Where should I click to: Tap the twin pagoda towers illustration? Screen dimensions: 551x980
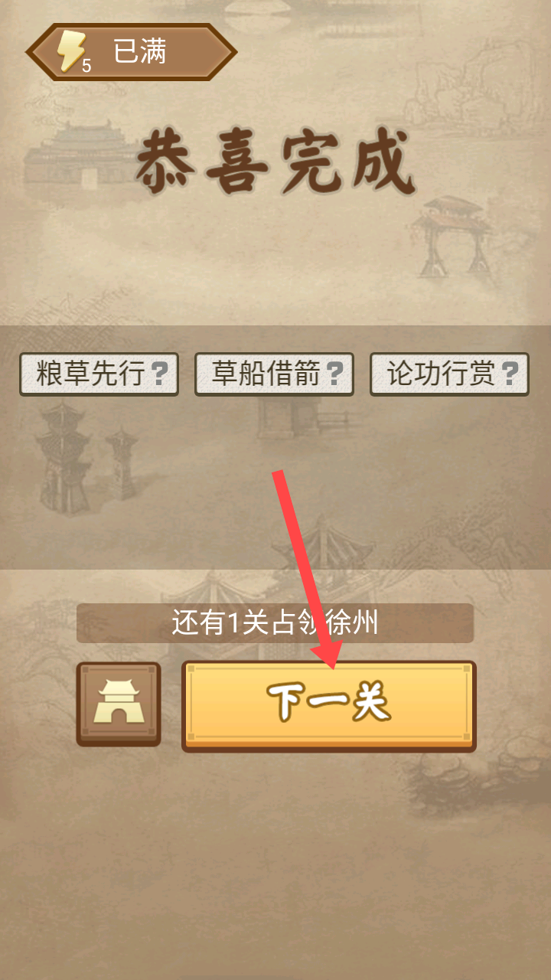pyautogui.click(x=85, y=459)
